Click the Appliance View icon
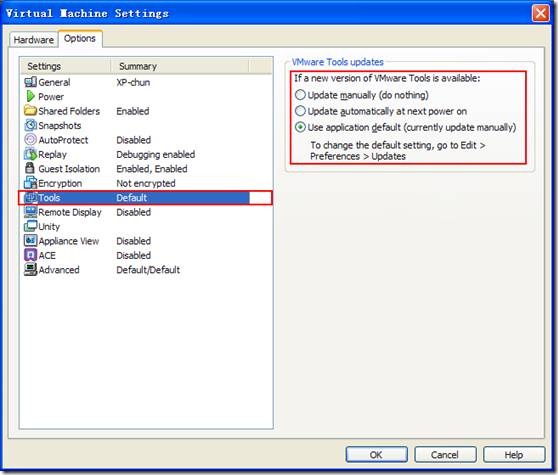The width and height of the screenshot is (558, 475). coord(30,241)
